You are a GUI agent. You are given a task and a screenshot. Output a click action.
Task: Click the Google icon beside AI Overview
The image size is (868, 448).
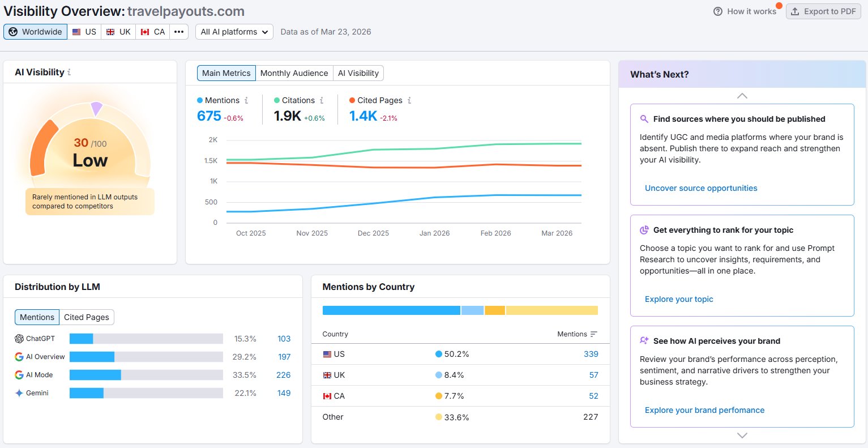19,357
